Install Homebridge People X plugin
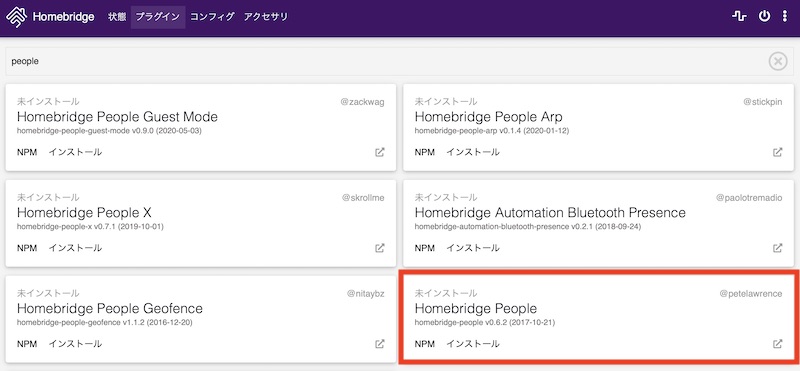Viewport: 800px width, 371px height. coord(75,248)
